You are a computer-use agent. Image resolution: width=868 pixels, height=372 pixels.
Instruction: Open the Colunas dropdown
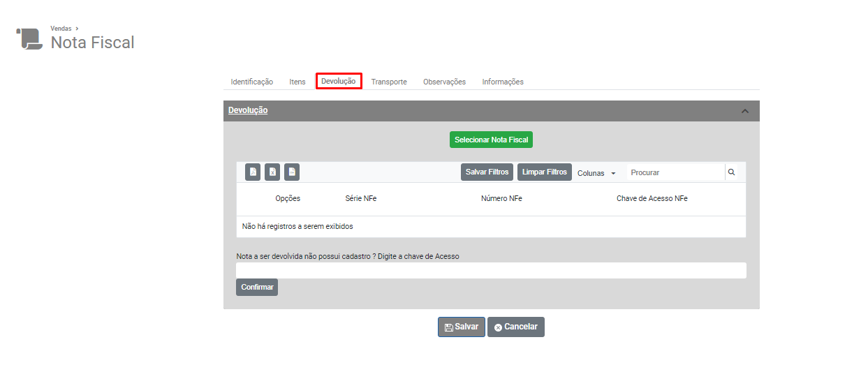coord(596,172)
